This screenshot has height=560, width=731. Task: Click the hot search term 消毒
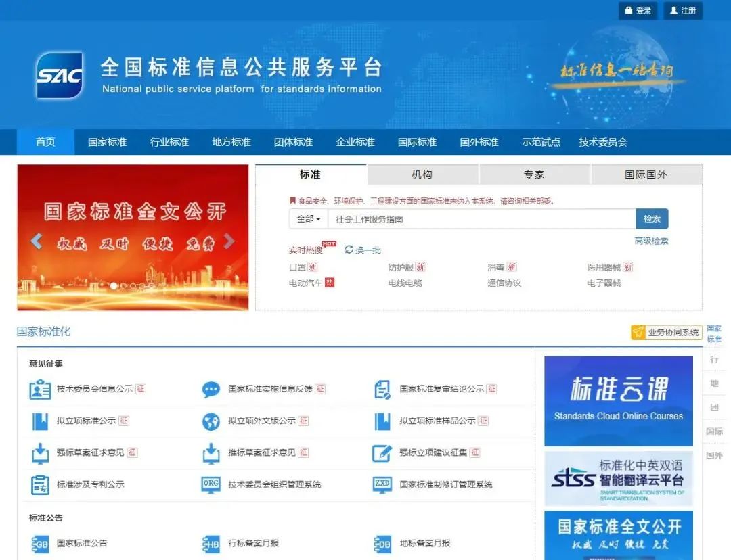tap(496, 267)
